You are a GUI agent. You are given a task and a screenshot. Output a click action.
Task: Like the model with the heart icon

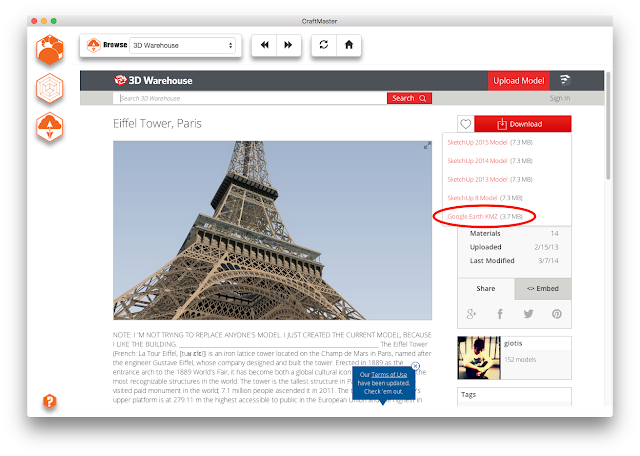466,124
